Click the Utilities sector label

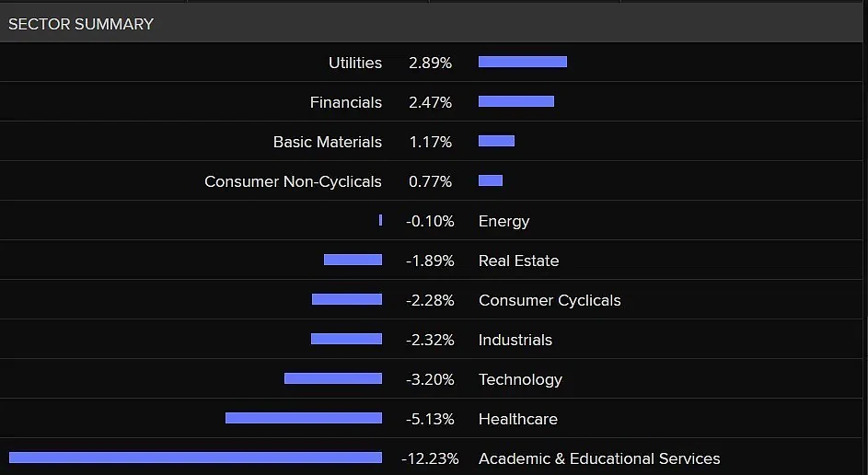click(354, 63)
